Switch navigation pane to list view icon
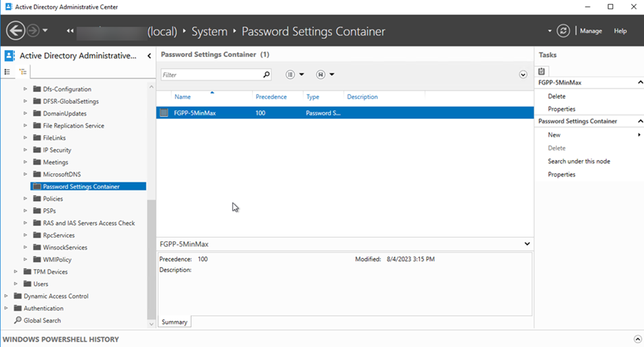The width and height of the screenshot is (644, 347). 8,72
